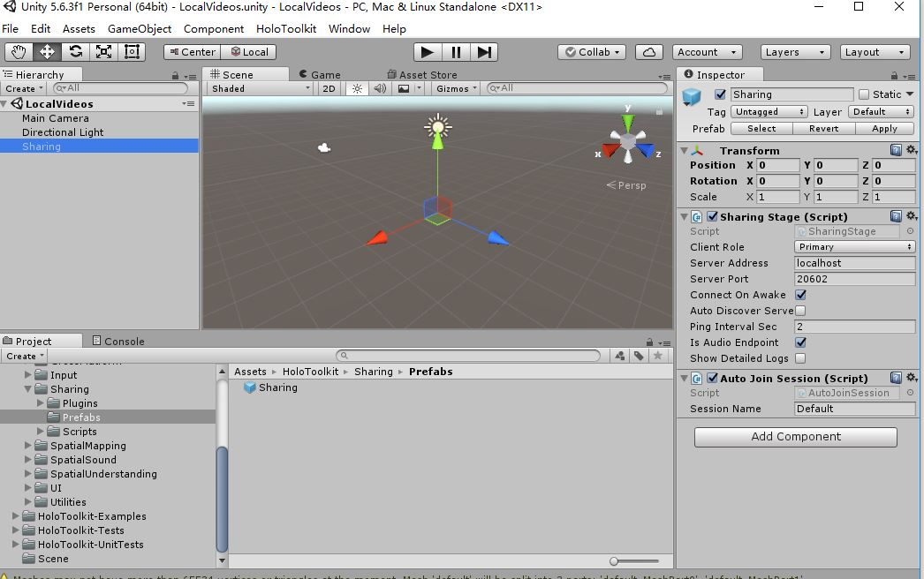
Task: Click the scene orientation gizmo cube
Action: click(628, 141)
